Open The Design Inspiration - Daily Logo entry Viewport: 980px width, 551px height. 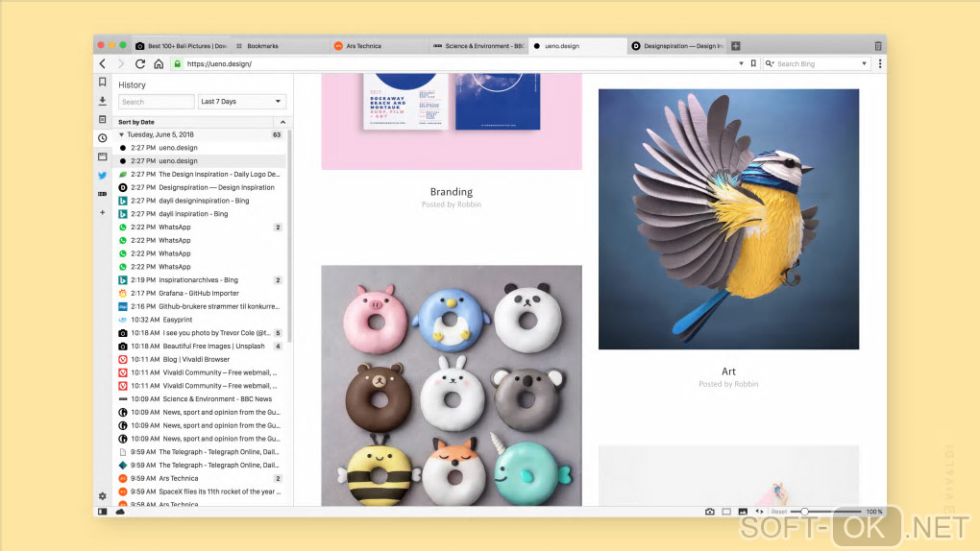coord(200,175)
